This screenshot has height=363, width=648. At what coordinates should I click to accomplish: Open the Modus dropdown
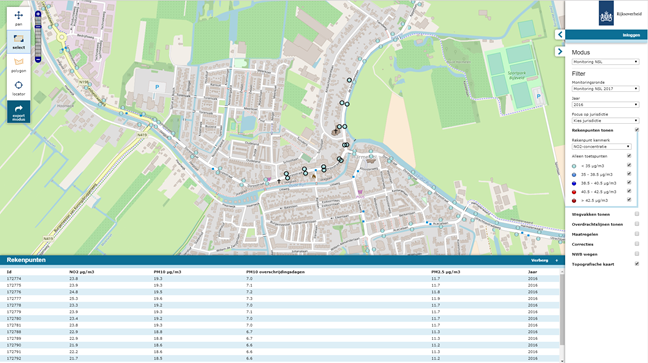click(x=605, y=62)
